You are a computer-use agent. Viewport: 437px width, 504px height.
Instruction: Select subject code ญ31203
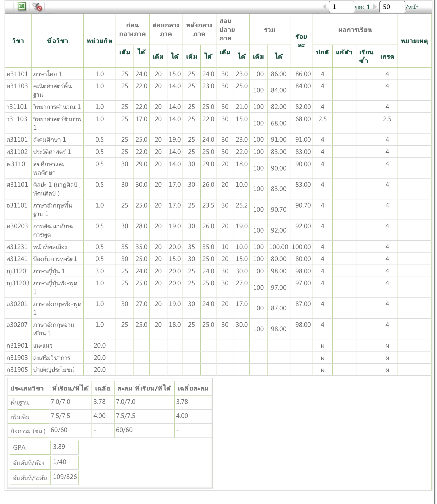pos(18,283)
